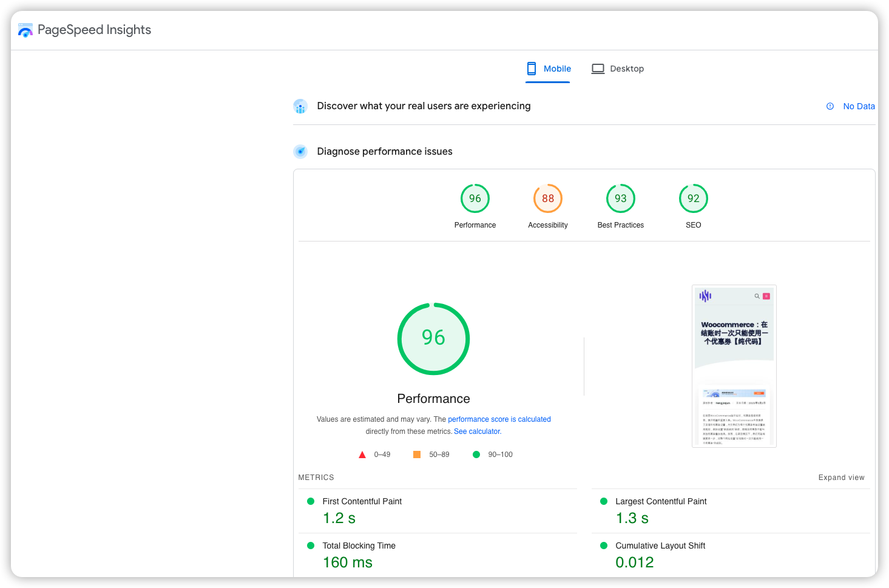The image size is (889, 588).
Task: Jump to the SEO score 92
Action: [x=694, y=199]
